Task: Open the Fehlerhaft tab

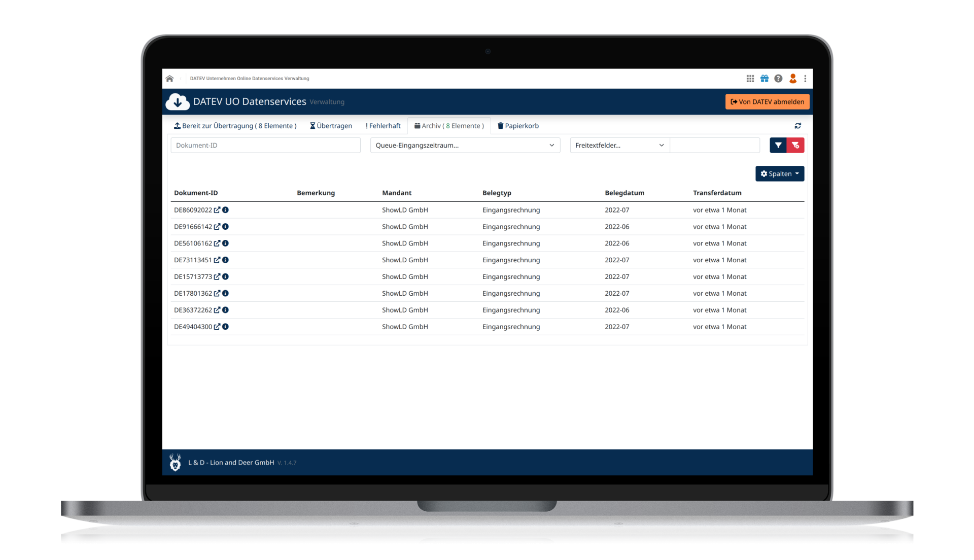Action: click(x=383, y=126)
